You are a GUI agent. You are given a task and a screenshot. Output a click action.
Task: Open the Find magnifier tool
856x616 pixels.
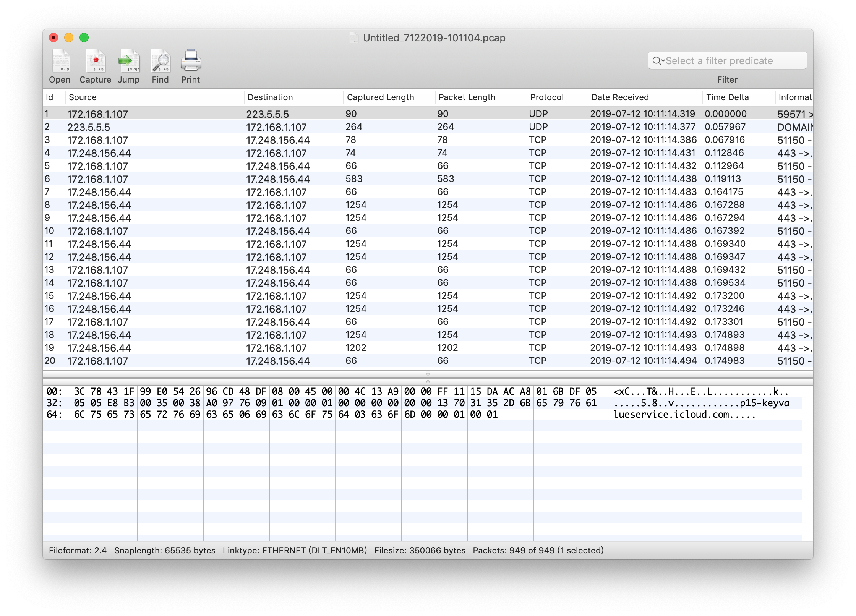(160, 62)
